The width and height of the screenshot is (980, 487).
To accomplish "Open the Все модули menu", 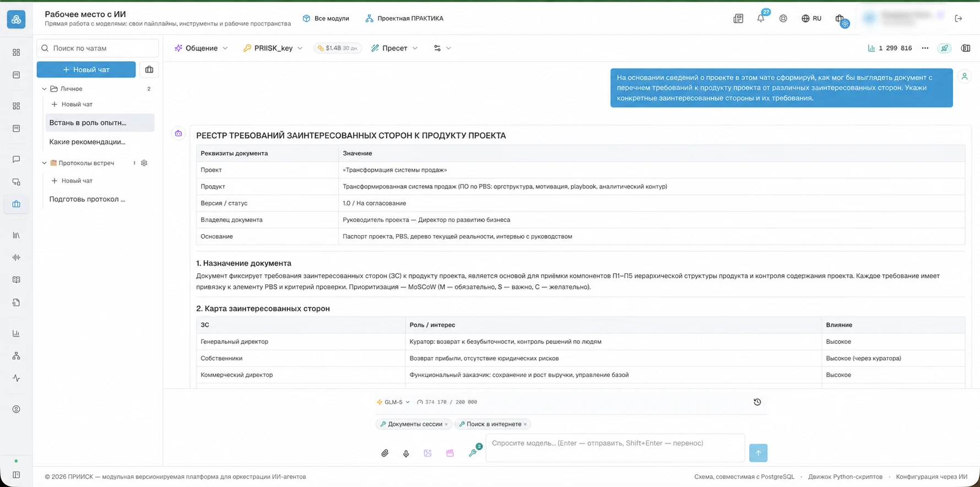I will pos(326,18).
